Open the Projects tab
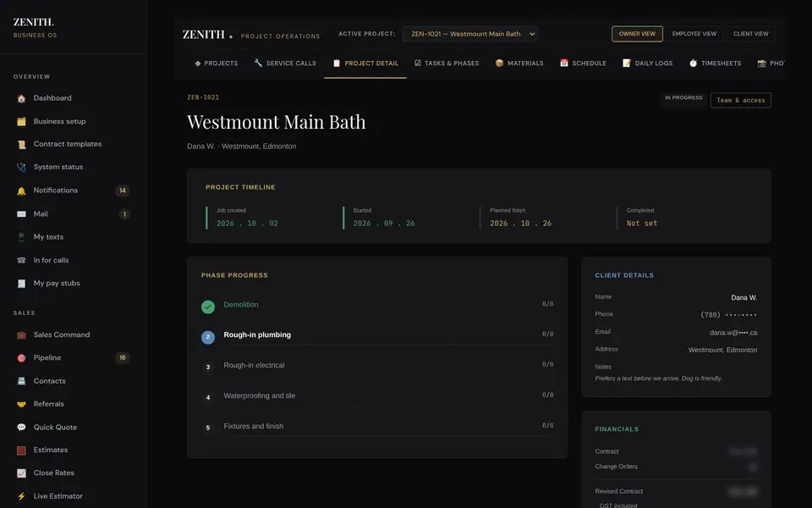Viewport: 812px width, 508px height. [x=216, y=63]
